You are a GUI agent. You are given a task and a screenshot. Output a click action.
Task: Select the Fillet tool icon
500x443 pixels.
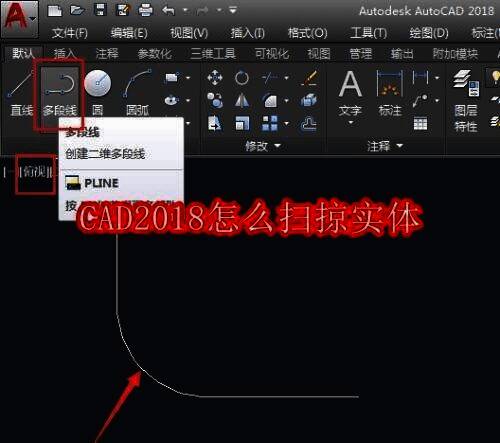point(270,100)
